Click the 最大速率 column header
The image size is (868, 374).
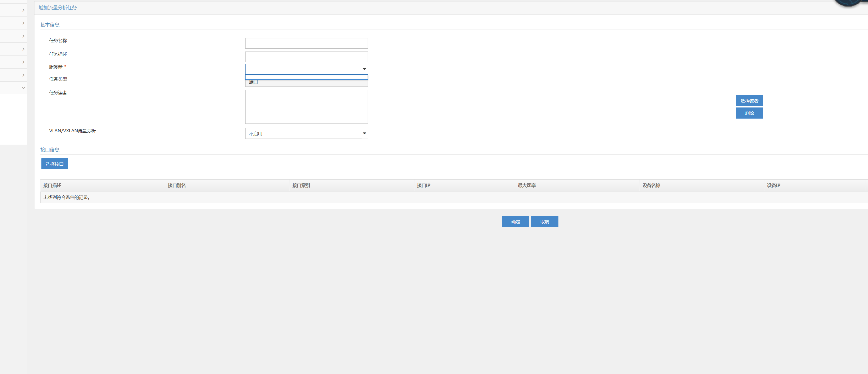[x=526, y=186]
